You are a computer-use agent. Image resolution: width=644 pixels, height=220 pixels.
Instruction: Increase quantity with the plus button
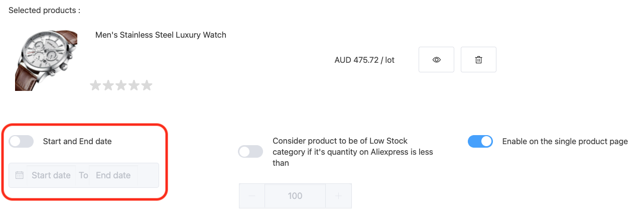[338, 196]
